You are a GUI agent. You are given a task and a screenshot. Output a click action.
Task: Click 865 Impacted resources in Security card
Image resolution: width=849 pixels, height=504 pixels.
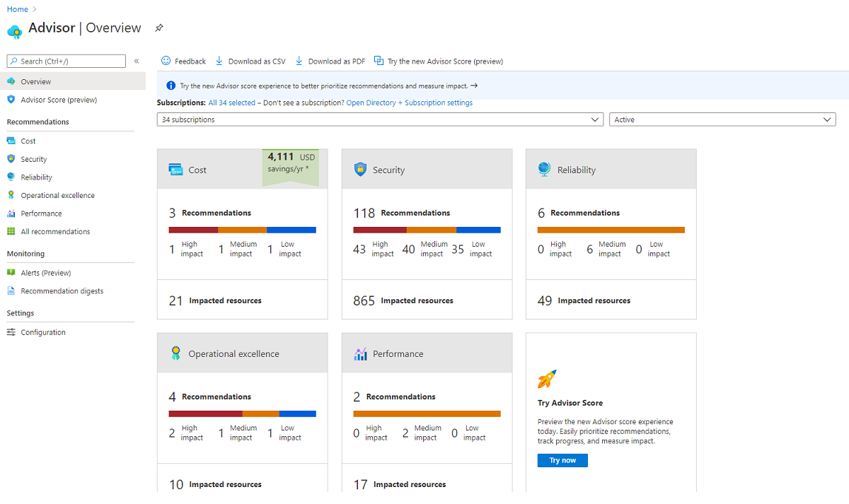[x=403, y=300]
